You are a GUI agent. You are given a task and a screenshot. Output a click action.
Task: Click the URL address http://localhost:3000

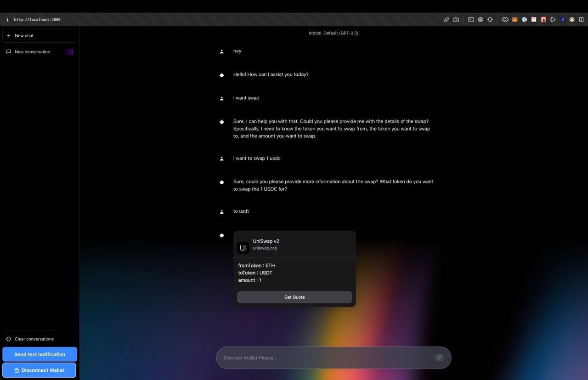point(37,20)
